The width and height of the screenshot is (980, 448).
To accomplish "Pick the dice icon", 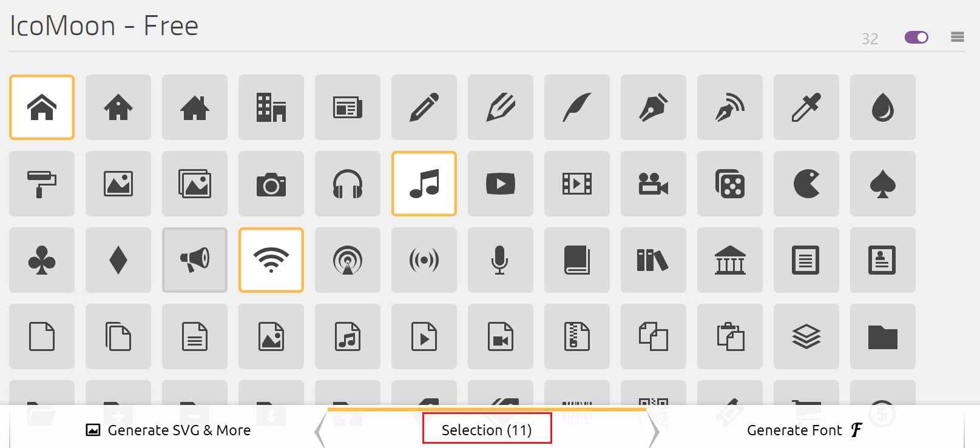I will coord(730,184).
